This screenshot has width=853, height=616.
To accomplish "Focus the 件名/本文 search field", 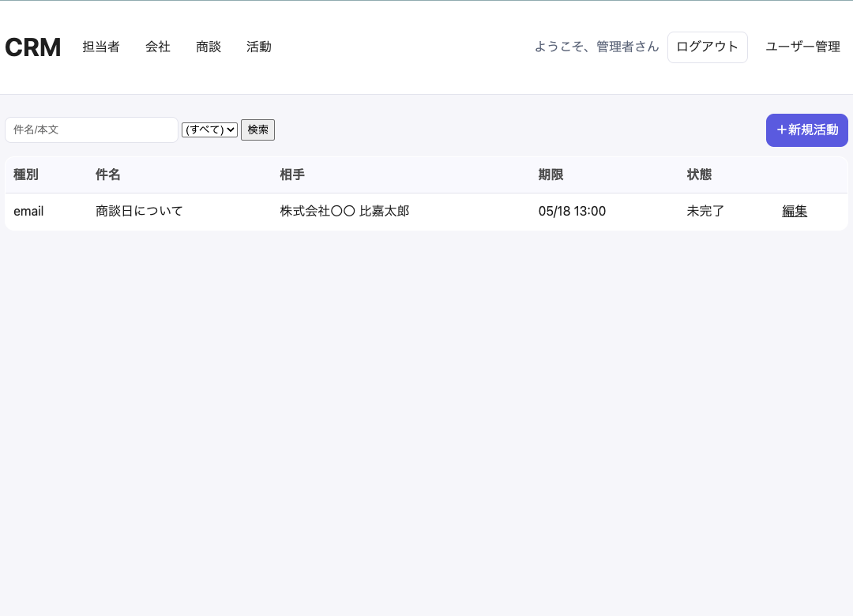I will coord(92,130).
